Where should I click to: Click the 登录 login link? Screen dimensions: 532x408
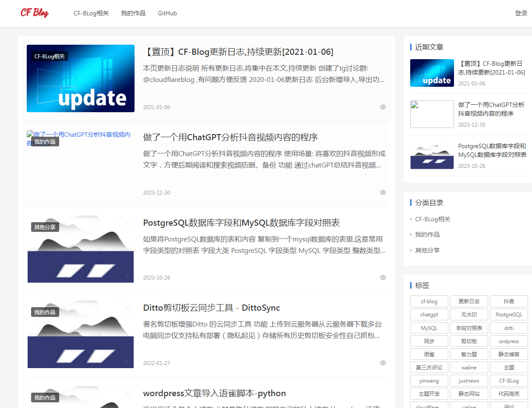[x=521, y=13]
